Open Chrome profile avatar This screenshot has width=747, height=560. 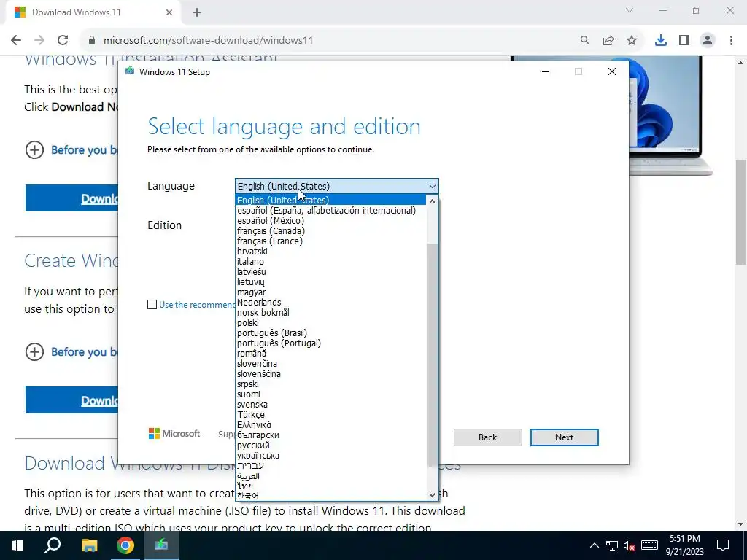[x=708, y=41]
